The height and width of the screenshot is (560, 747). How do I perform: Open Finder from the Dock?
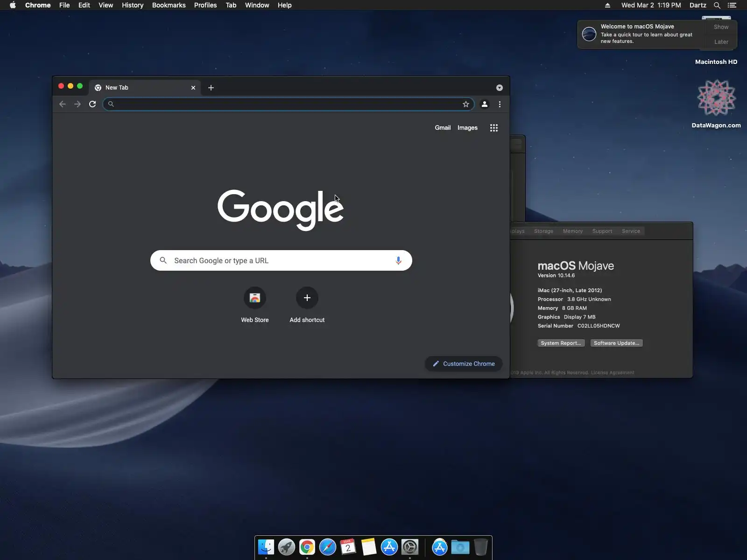[x=266, y=547]
